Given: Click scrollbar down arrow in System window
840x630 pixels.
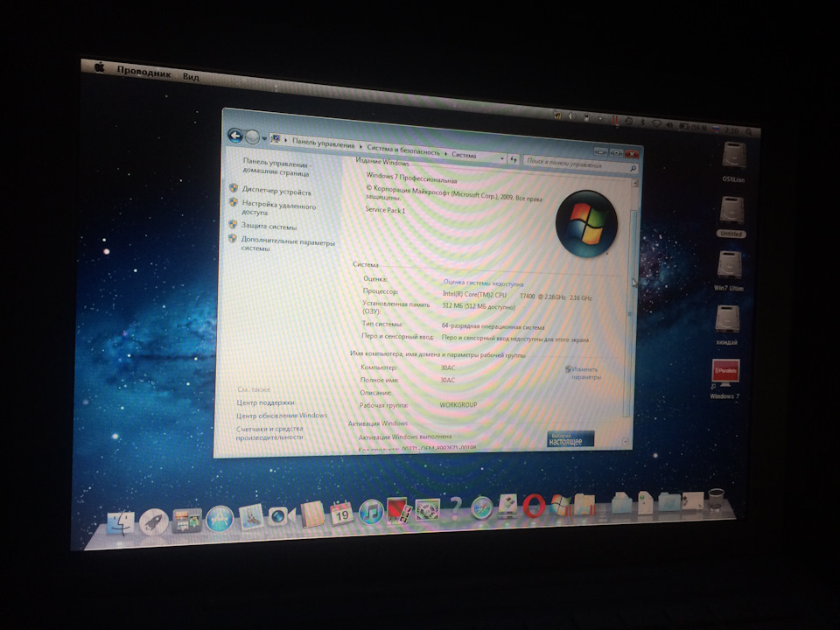Looking at the screenshot, I should [625, 441].
